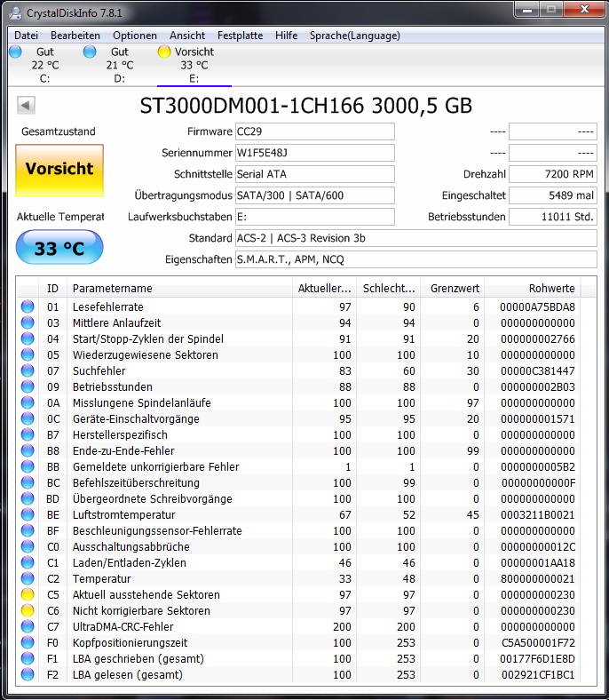Click the Betriebsstunden field 11011 Std.
609x700 pixels.
tap(553, 217)
